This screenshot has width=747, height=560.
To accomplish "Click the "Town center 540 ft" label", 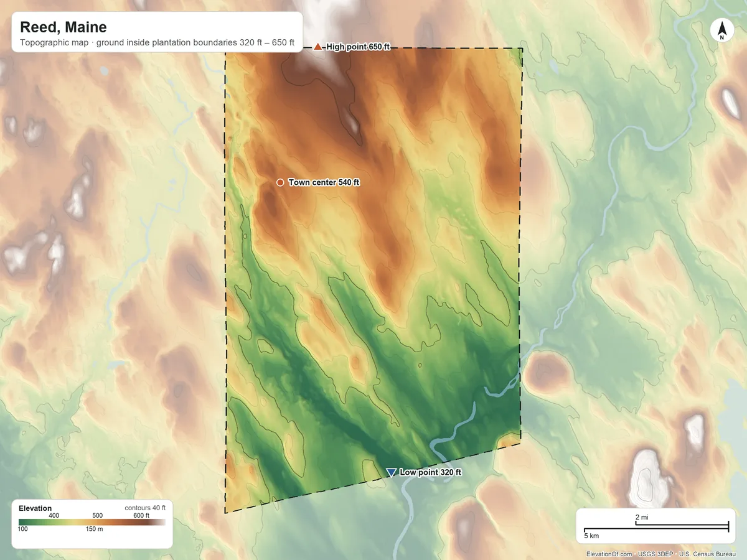I will coord(324,182).
